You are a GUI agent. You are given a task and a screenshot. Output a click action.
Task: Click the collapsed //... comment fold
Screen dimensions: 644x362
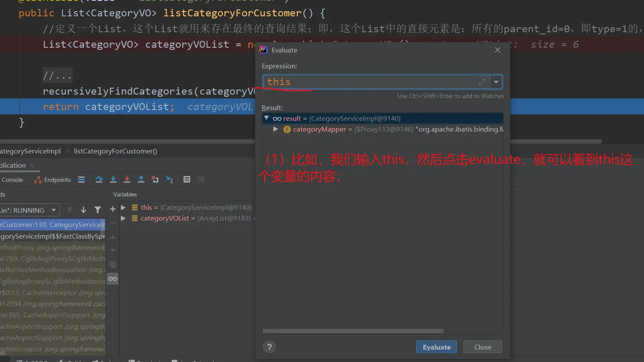point(57,76)
